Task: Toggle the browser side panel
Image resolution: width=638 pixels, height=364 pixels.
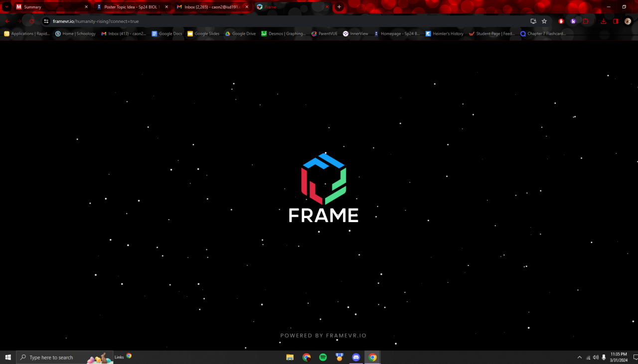Action: click(616, 21)
